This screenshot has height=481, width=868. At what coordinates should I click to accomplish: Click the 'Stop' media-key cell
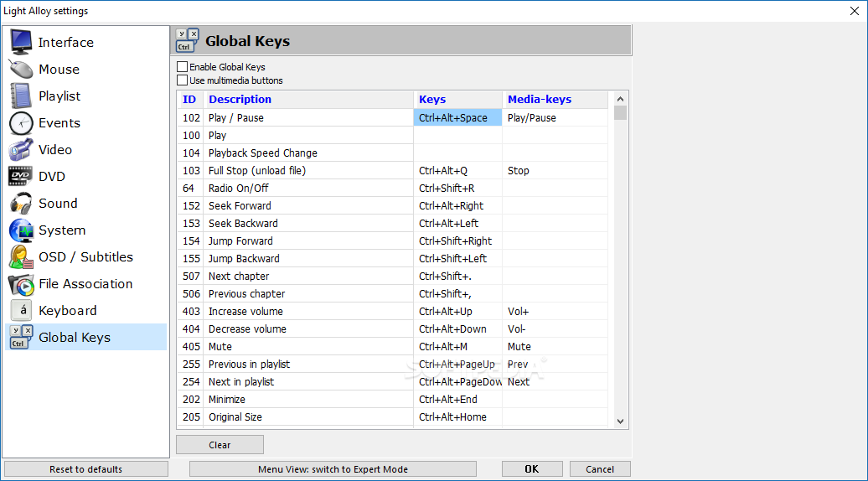click(x=555, y=170)
